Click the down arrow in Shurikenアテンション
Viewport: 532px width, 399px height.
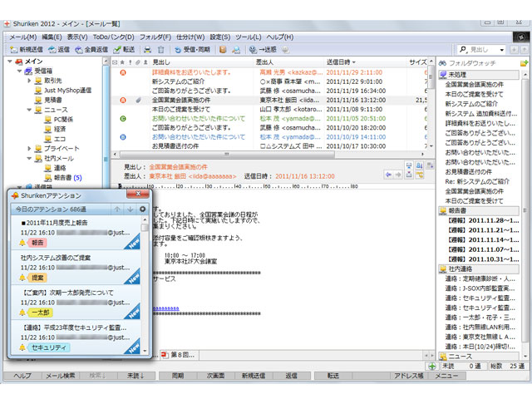point(131,209)
